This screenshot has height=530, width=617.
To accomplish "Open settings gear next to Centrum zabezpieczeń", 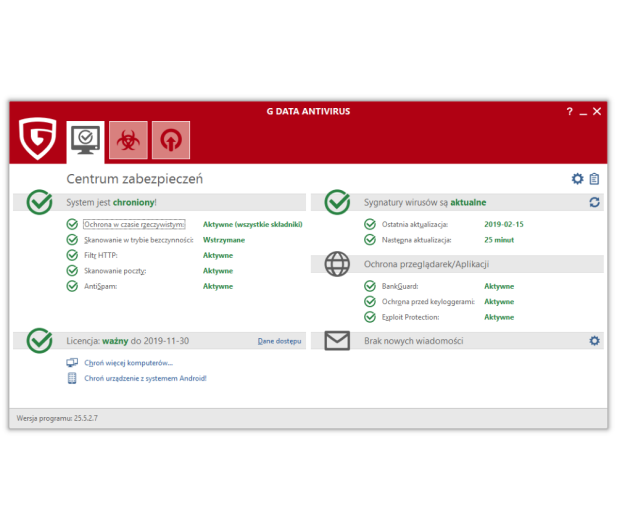I will click(577, 179).
